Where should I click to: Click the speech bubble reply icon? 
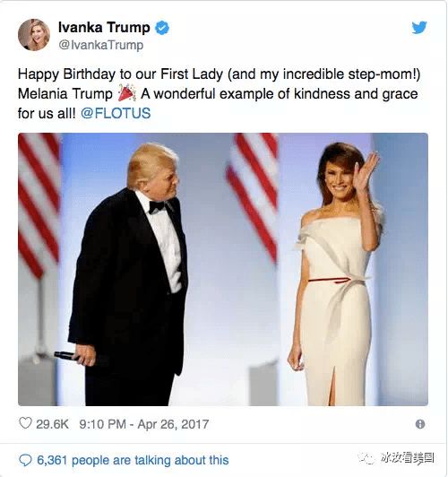click(x=25, y=460)
